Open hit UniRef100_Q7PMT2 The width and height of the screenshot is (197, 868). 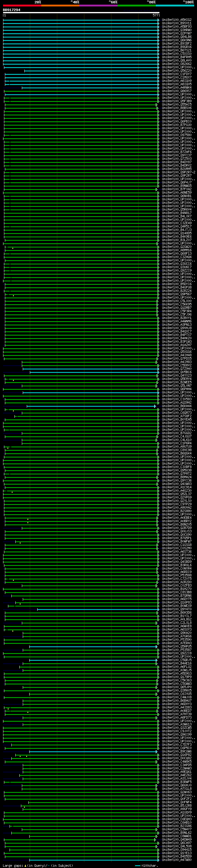click(177, 474)
